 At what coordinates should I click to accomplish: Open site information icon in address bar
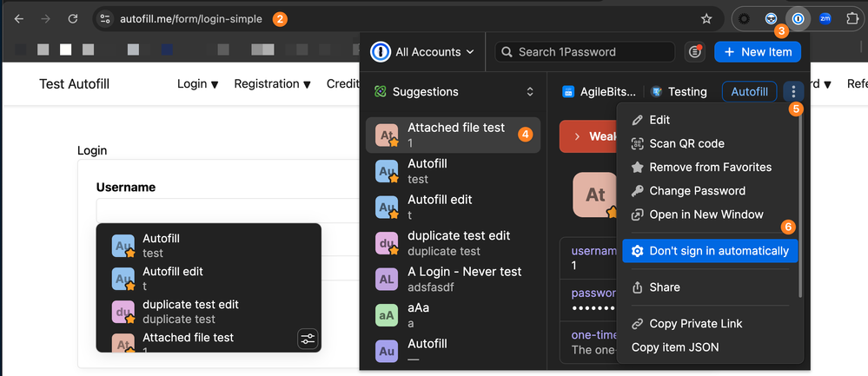105,19
